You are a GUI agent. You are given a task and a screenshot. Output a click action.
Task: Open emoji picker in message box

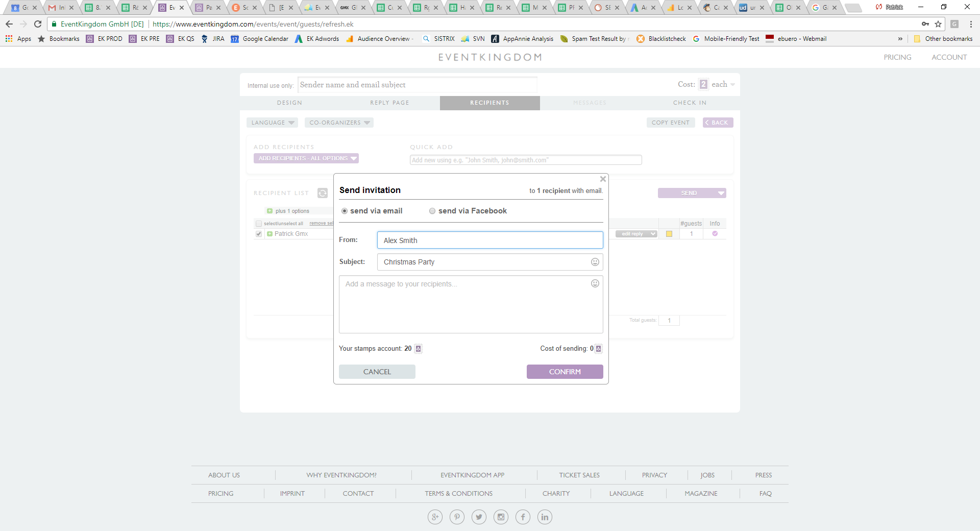595,284
